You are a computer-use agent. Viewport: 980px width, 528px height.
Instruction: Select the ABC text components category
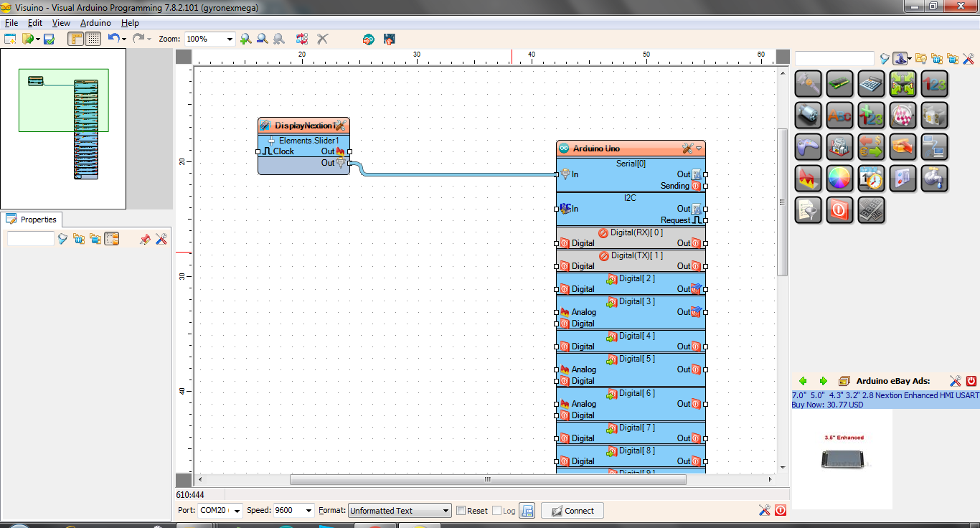click(839, 115)
